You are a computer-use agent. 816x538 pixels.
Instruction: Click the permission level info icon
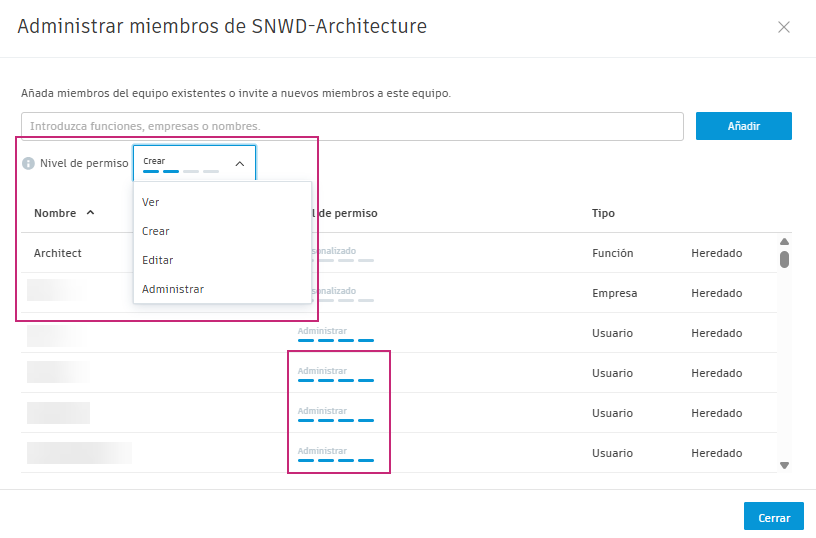[x=28, y=163]
